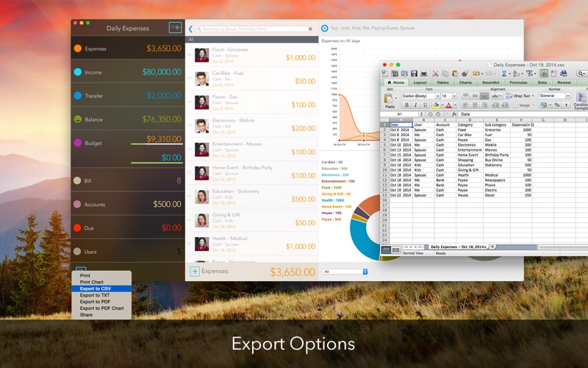Go back with the blue chevron arrow
The image size is (588, 368).
click(190, 29)
